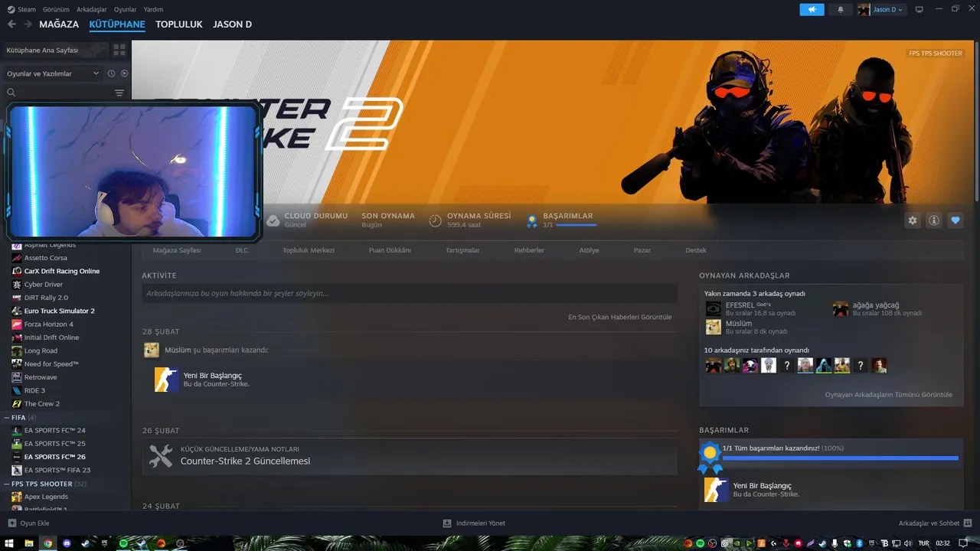
Task: Open the announcements megaphone button
Action: coord(812,9)
